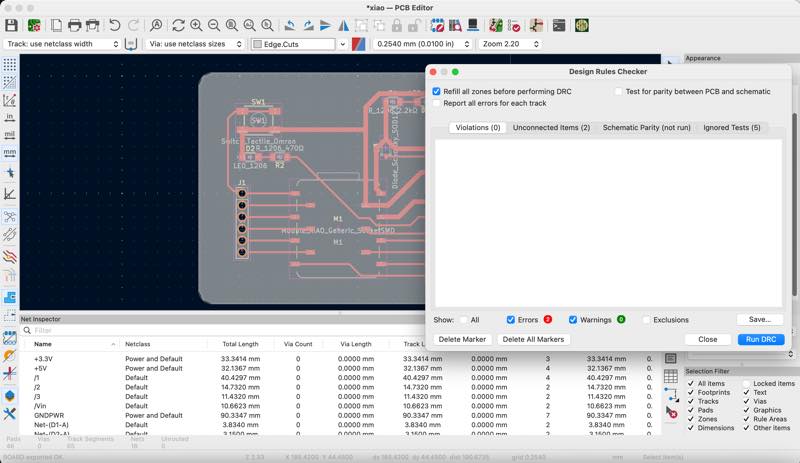Click the Plot icon

pos(92,25)
